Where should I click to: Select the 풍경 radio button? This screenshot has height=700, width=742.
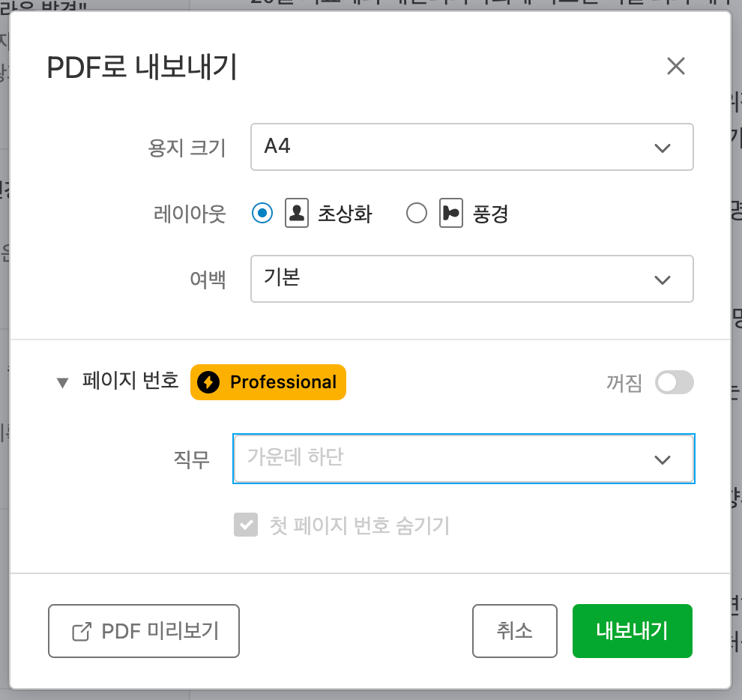click(417, 214)
